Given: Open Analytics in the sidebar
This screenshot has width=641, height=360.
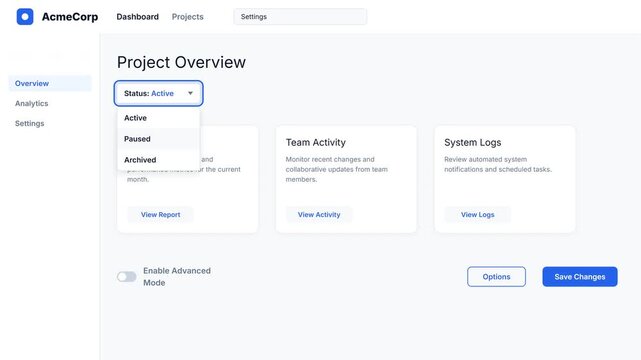Looking at the screenshot, I should [x=31, y=103].
